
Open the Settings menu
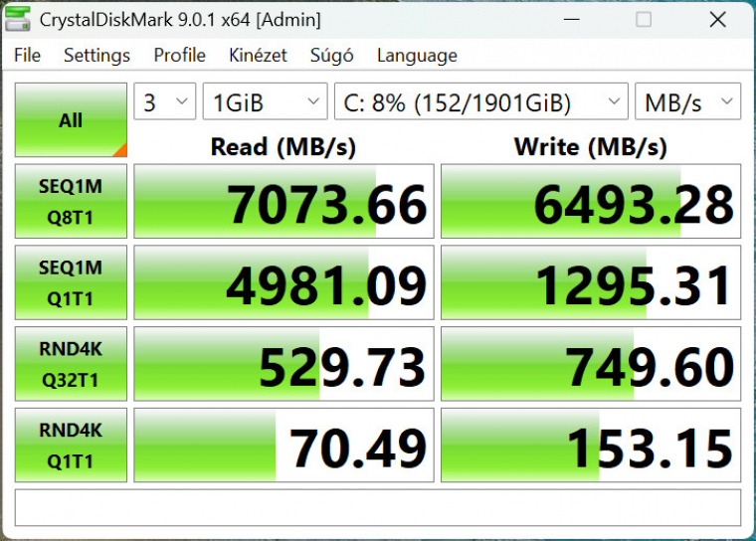(96, 55)
